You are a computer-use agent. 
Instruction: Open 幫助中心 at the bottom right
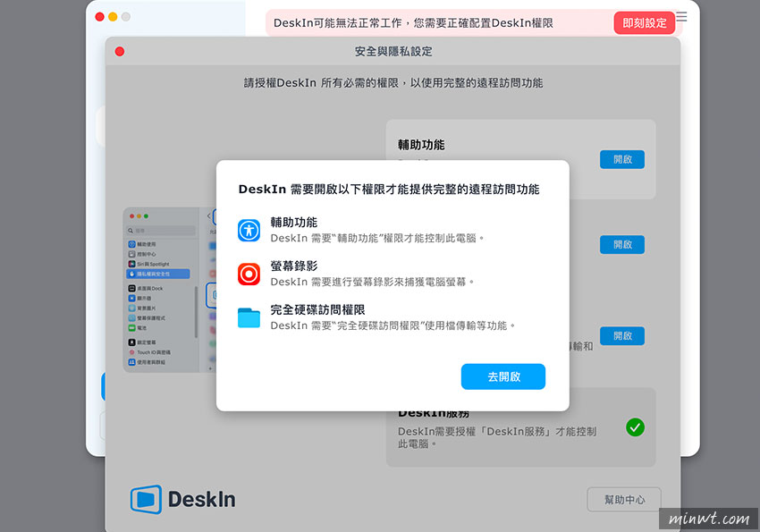623,500
